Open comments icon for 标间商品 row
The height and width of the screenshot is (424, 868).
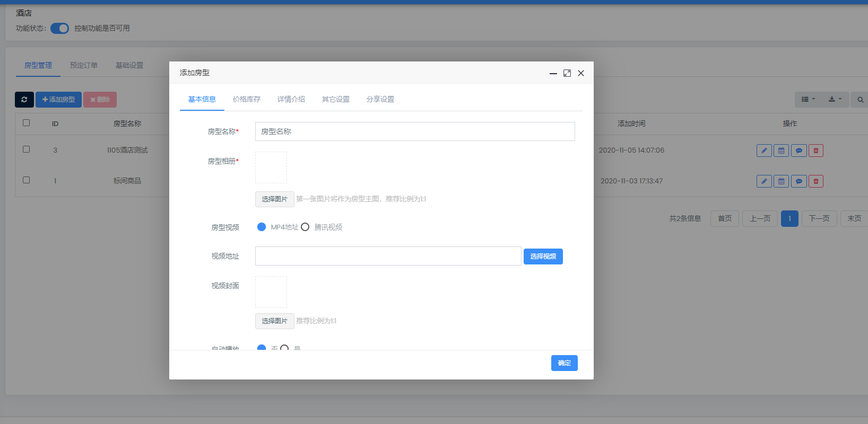(799, 181)
